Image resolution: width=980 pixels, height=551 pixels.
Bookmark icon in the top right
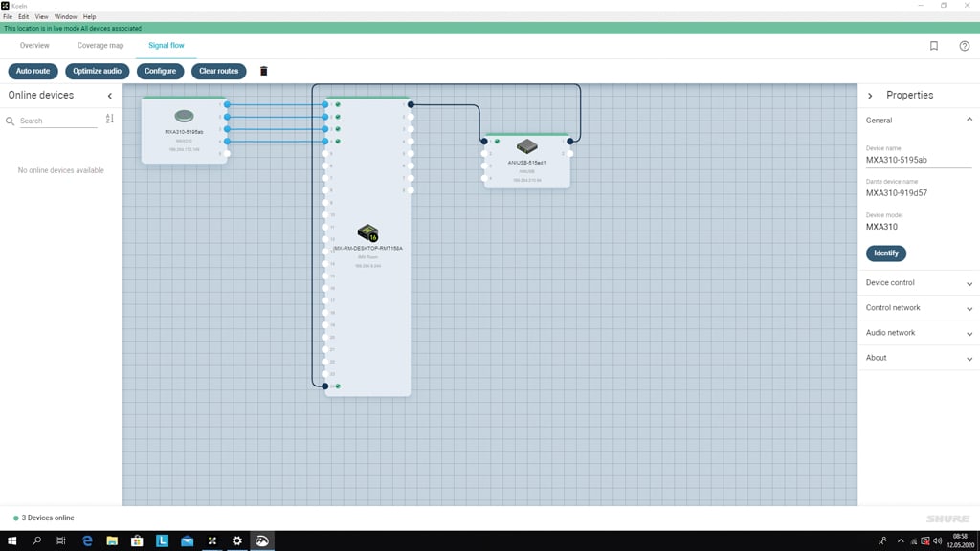click(x=934, y=46)
